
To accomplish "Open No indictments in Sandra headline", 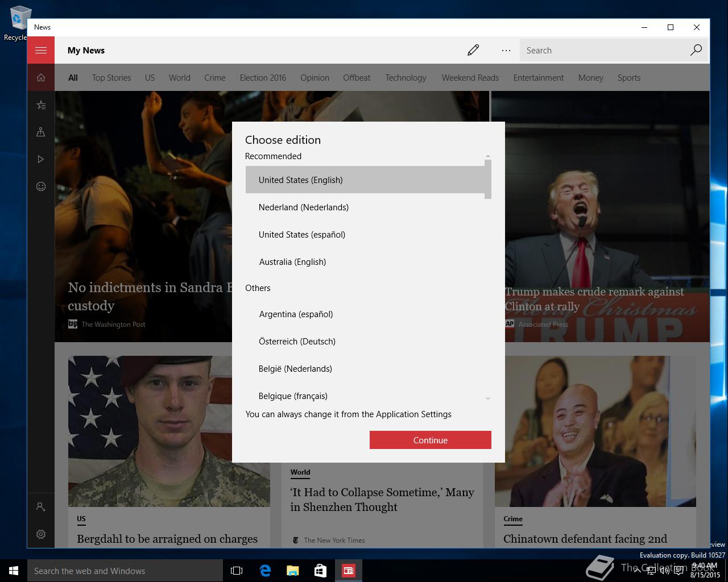I will click(x=150, y=296).
